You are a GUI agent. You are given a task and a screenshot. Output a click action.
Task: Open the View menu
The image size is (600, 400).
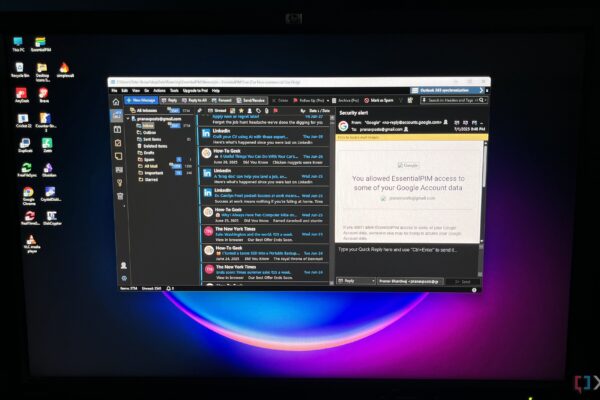pos(136,91)
